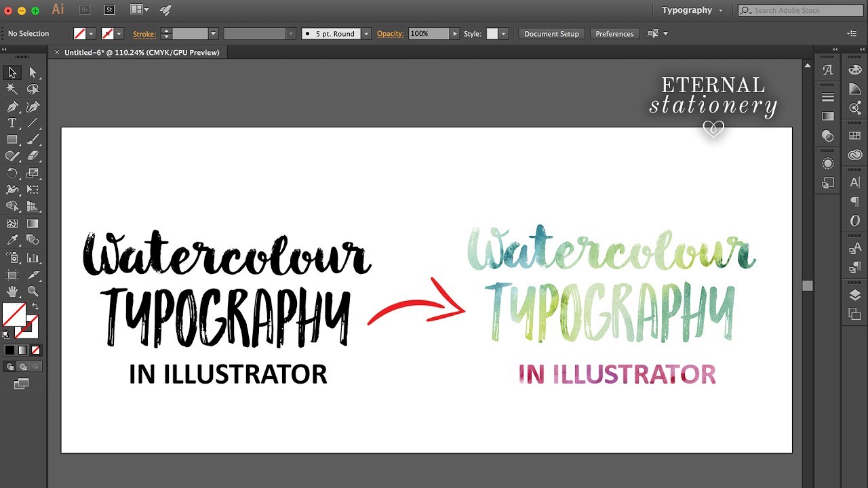Open the Typography workspace switcher
The width and height of the screenshot is (868, 488).
point(692,10)
